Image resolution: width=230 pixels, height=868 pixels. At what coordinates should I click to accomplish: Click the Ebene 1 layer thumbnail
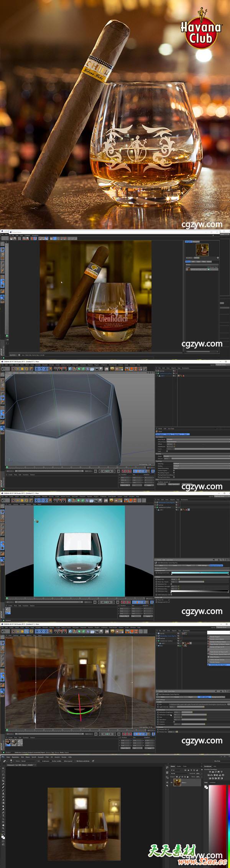[x=177, y=782]
